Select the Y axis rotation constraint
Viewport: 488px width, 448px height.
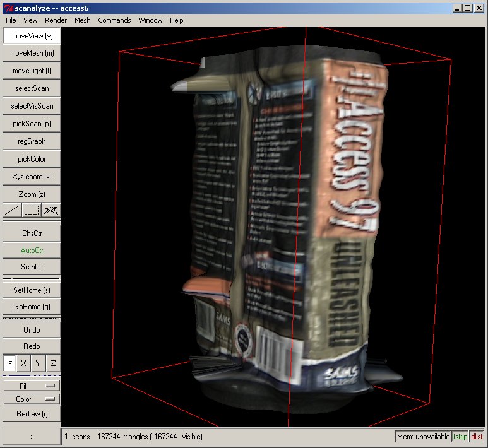click(39, 363)
